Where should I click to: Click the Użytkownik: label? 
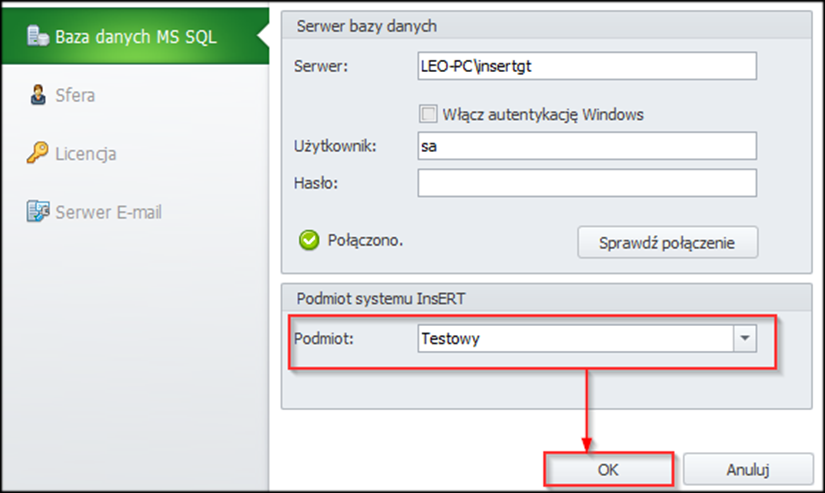pyautogui.click(x=335, y=146)
